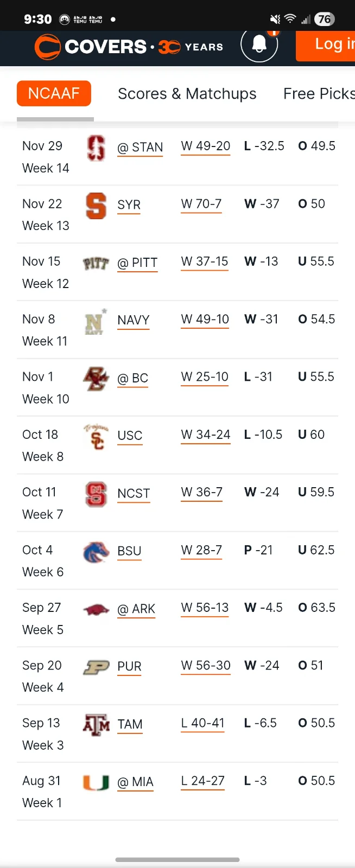The image size is (355, 868).
Task: Tap the USC Trojans logo
Action: 96,437
